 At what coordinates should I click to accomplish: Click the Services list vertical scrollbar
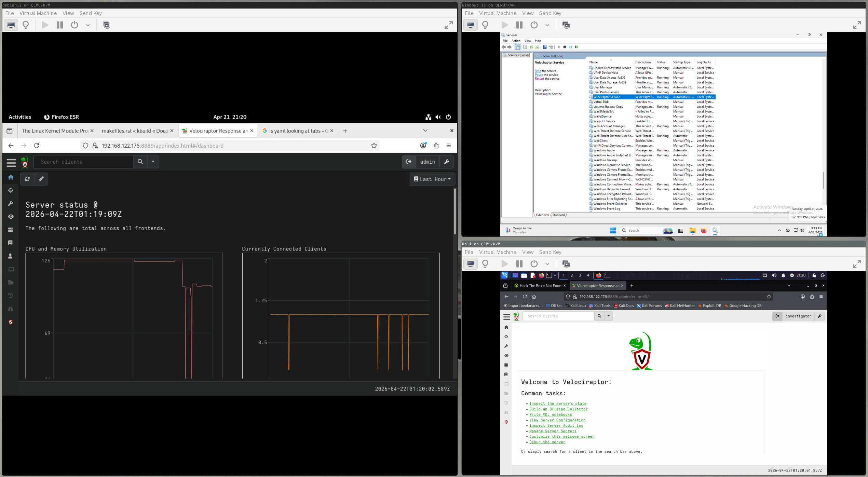click(824, 180)
